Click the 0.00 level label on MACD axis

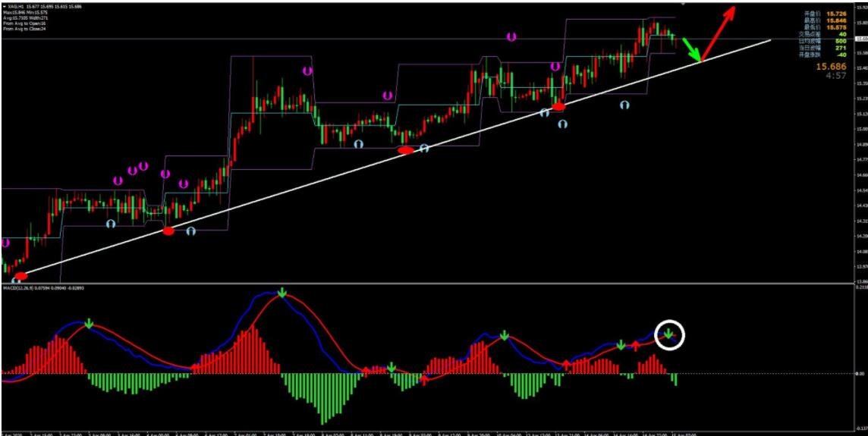pos(860,374)
